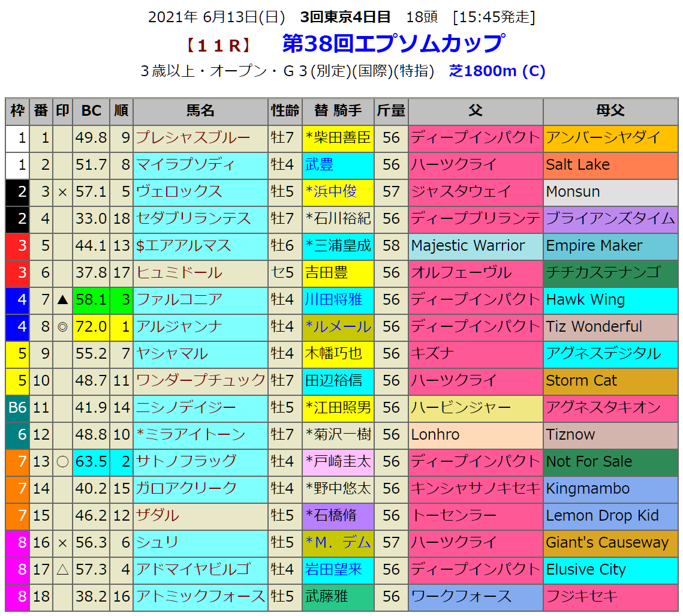Open the horse ワンダープチュック
683x616 pixels.
tap(200, 381)
